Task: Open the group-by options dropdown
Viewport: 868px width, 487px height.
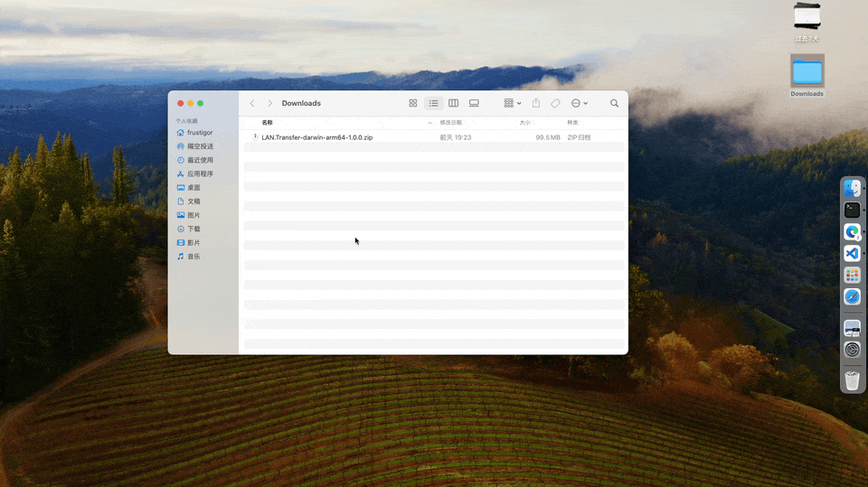Action: [x=512, y=104]
